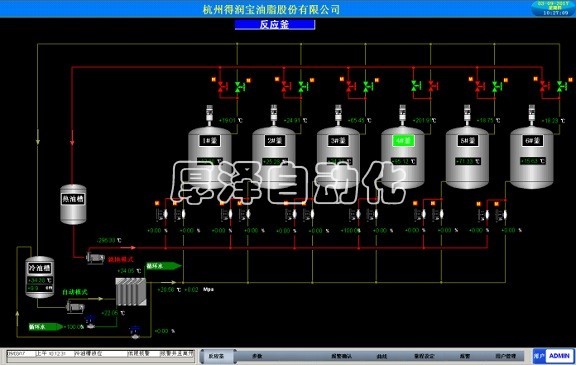The width and height of the screenshot is (576, 365).
Task: Click the cold oil pump below 自动模式
Action: click(75, 306)
